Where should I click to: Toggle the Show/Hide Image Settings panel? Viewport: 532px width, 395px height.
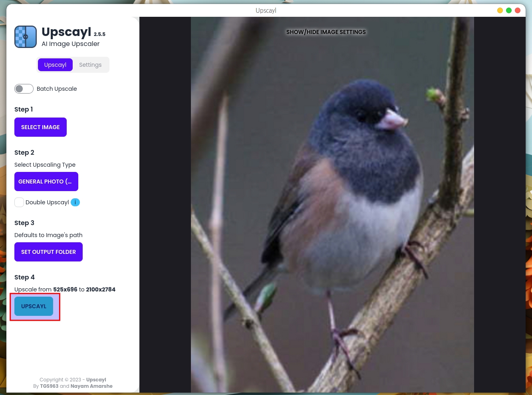click(x=326, y=32)
